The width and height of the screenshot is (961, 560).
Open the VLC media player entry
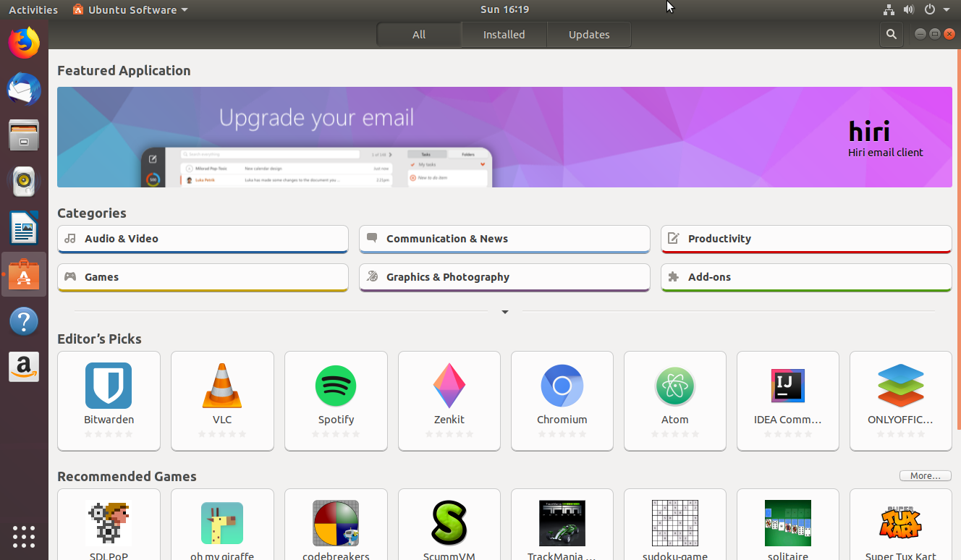(x=222, y=401)
